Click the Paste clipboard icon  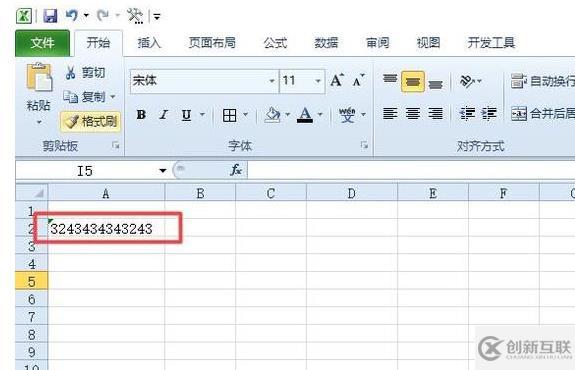point(39,77)
